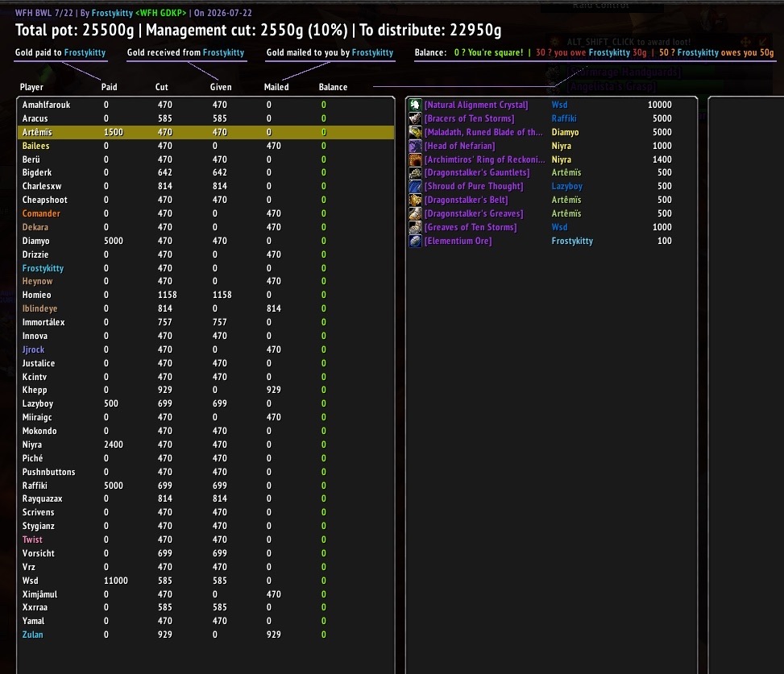
Task: Open the [Archimtiros' Ring of Reckoni...] link
Action: click(484, 159)
